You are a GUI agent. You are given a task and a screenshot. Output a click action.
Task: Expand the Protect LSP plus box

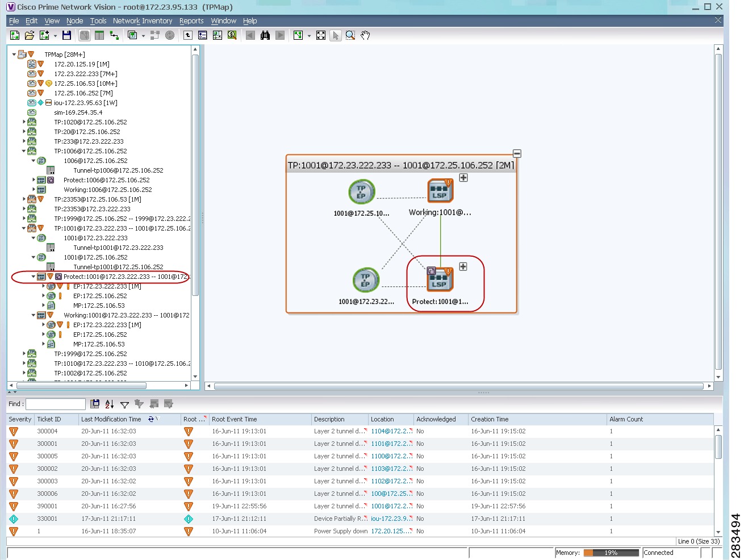click(x=463, y=266)
